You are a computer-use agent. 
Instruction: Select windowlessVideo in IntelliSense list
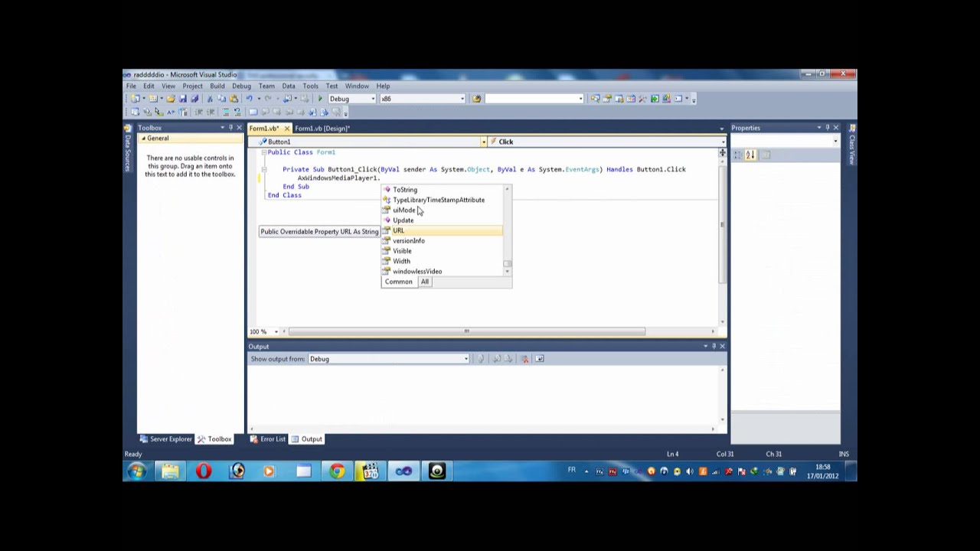click(x=443, y=272)
